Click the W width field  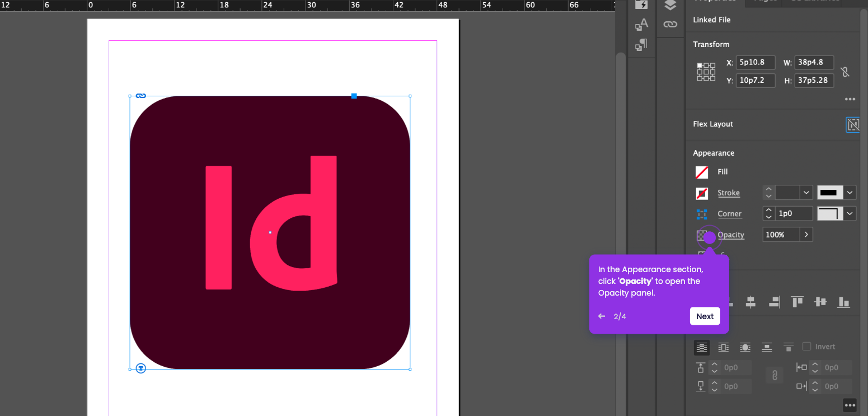pos(814,63)
